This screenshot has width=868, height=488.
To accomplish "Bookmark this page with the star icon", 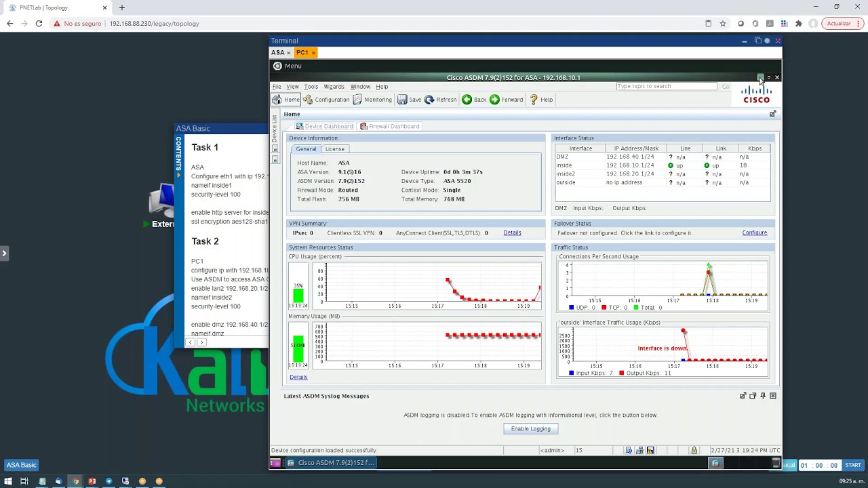I will click(723, 24).
